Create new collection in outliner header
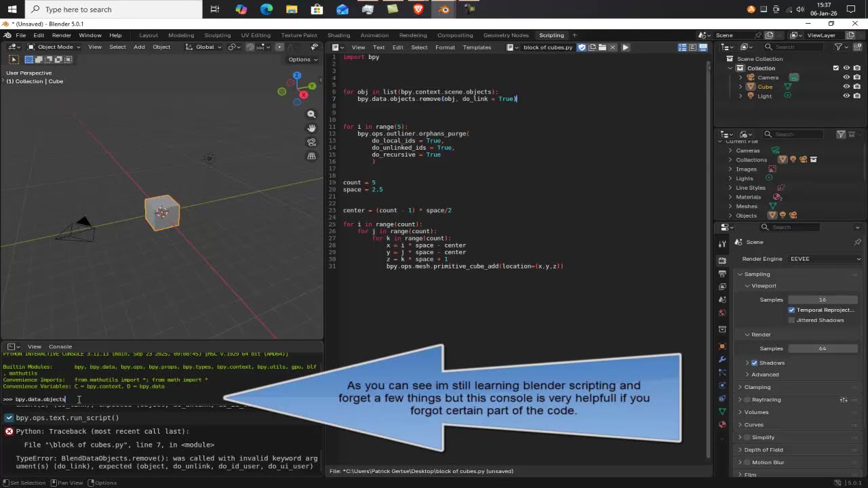 [857, 47]
